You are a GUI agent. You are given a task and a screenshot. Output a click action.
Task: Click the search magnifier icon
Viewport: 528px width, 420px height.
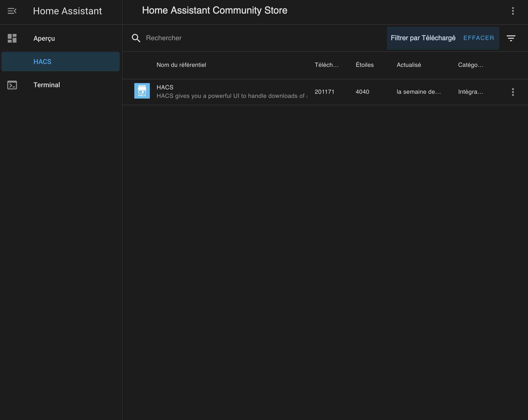coord(136,38)
